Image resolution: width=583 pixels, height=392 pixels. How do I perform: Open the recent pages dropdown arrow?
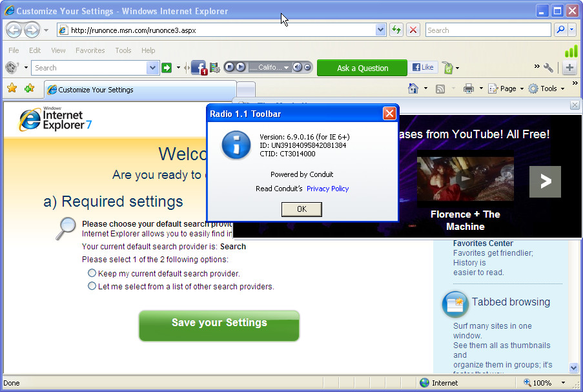pos(46,30)
